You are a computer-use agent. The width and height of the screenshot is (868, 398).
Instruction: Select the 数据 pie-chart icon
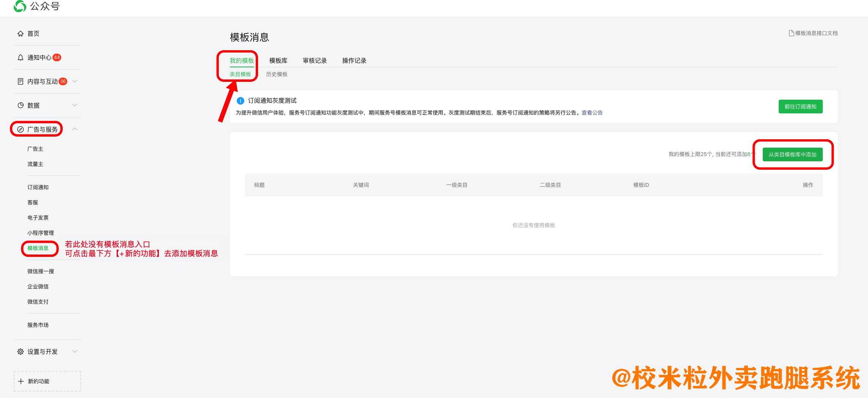pyautogui.click(x=21, y=105)
